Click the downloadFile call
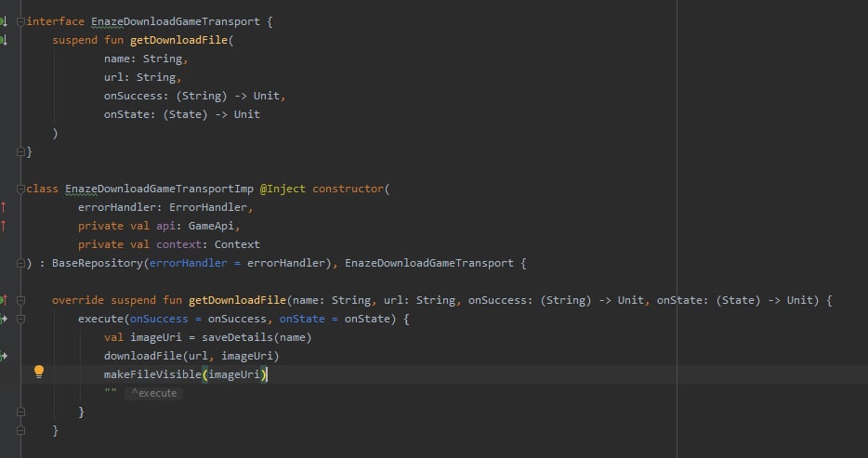The height and width of the screenshot is (458, 868). 143,356
